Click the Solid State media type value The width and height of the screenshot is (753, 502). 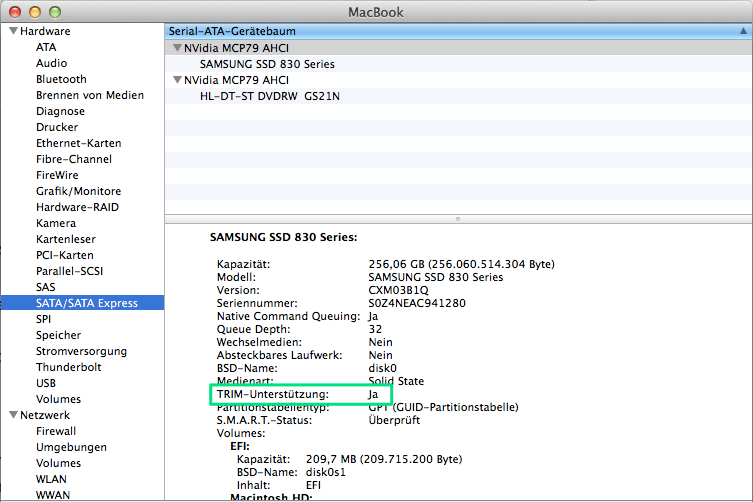pos(396,381)
